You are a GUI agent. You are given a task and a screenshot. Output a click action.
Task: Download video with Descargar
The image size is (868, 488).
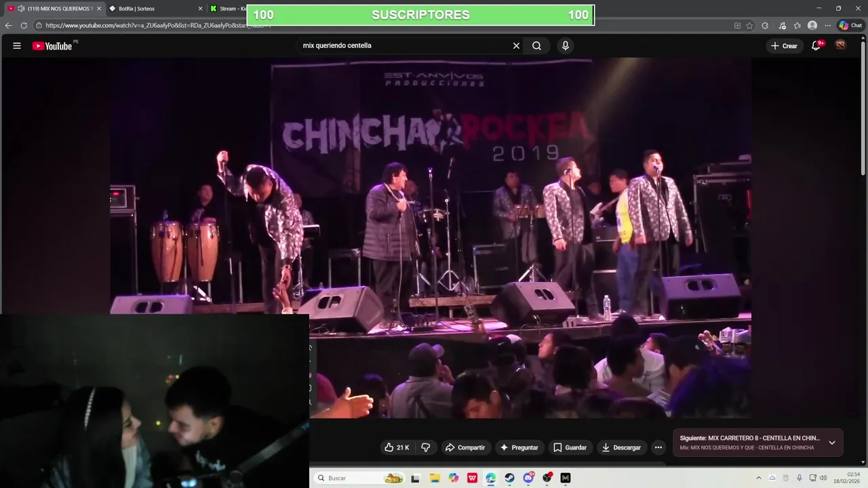point(621,447)
